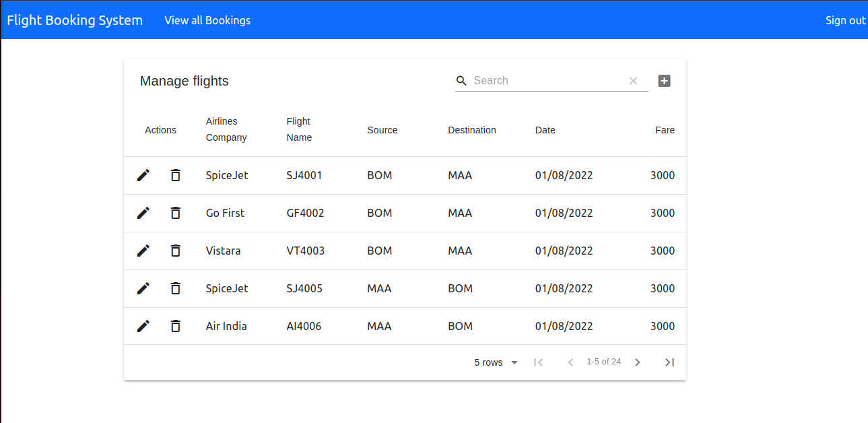Click the date in Go First row
Viewport: 868px width, 423px height.
coord(564,213)
